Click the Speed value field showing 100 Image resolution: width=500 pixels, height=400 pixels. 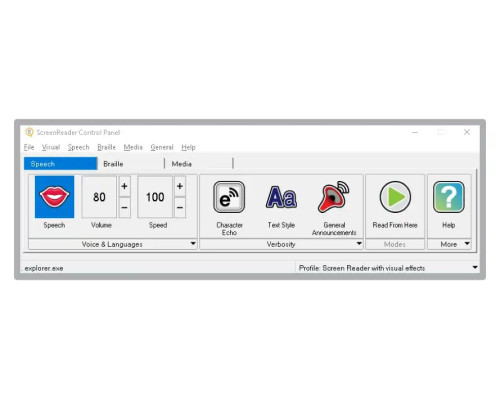click(x=155, y=197)
